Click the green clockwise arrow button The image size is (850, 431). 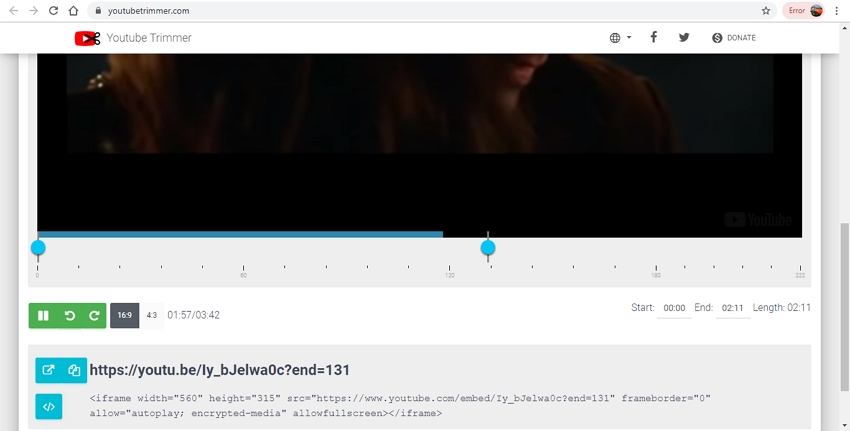tap(94, 316)
